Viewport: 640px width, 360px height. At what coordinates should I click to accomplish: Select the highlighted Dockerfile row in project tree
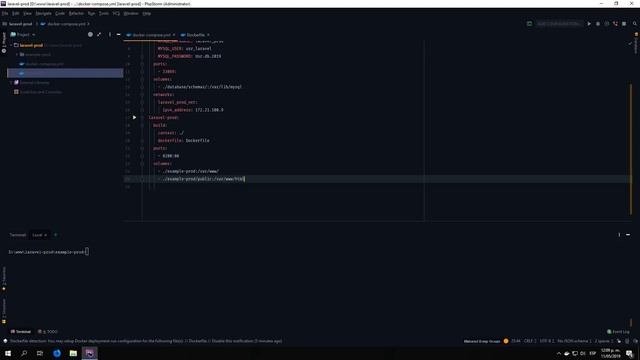point(65,73)
